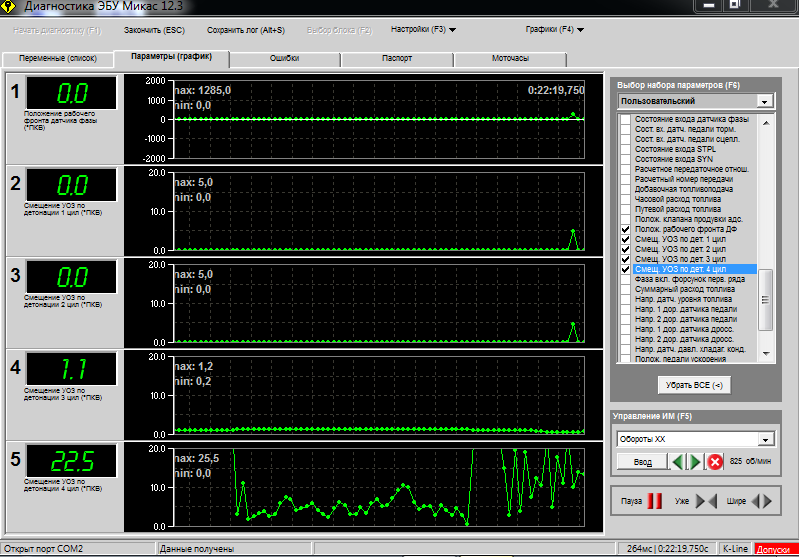Switch to the Ошибки tab
Screen dimensions: 799x557
point(285,59)
